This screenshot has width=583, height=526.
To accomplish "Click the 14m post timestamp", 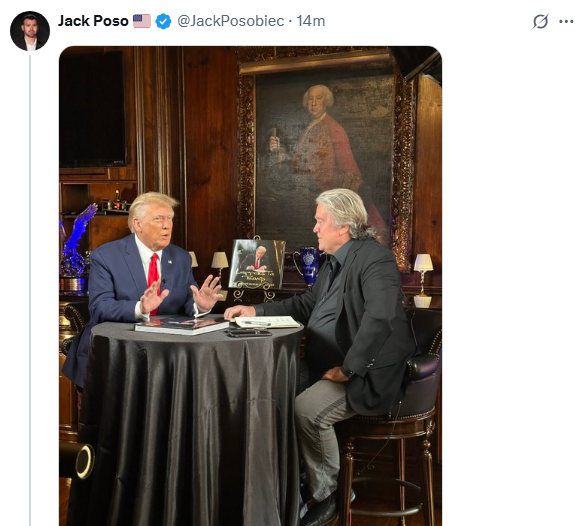I will pyautogui.click(x=310, y=21).
